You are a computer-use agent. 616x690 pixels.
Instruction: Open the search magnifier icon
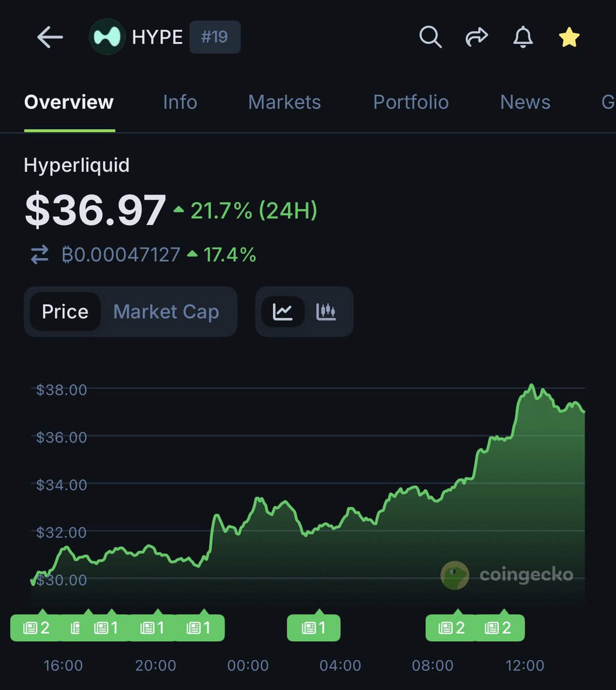[430, 37]
